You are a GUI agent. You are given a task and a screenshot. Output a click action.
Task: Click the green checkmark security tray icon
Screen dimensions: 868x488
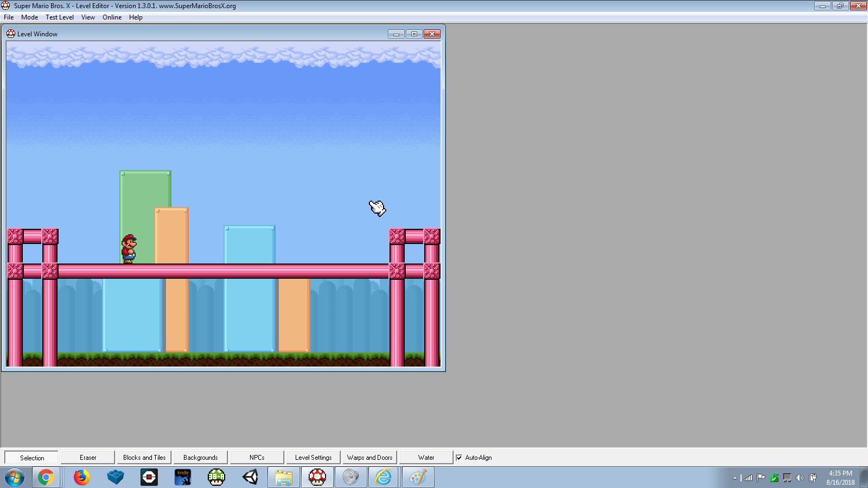click(x=774, y=478)
